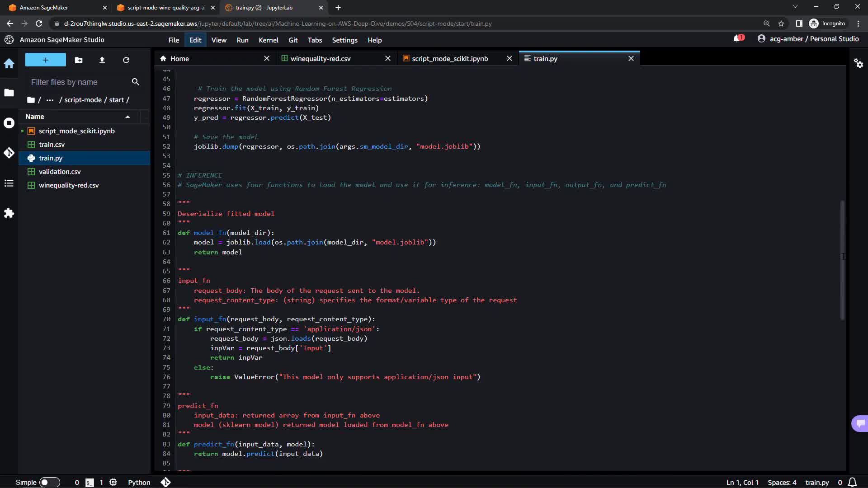
Task: Open the Table of Contents sidebar icon
Action: pyautogui.click(x=9, y=183)
